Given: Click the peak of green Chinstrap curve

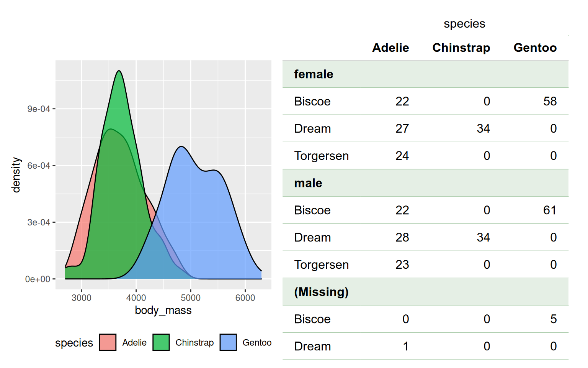Looking at the screenshot, I should [119, 71].
